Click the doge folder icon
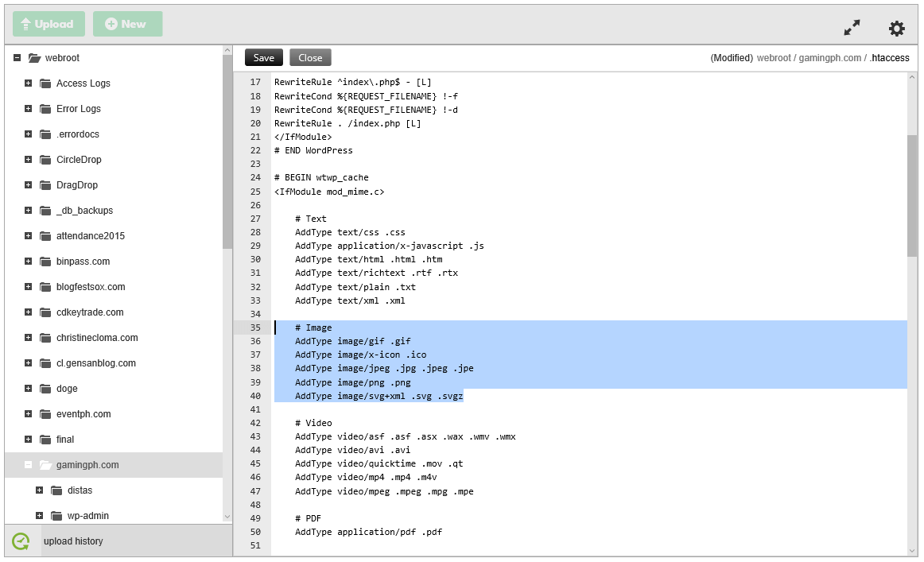 [45, 388]
